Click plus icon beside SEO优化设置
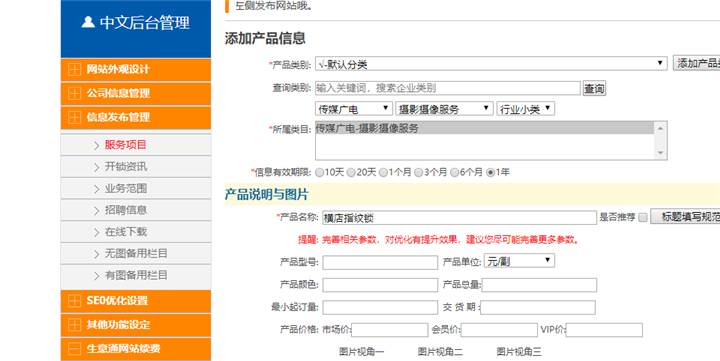The image size is (720, 361). click(x=74, y=301)
